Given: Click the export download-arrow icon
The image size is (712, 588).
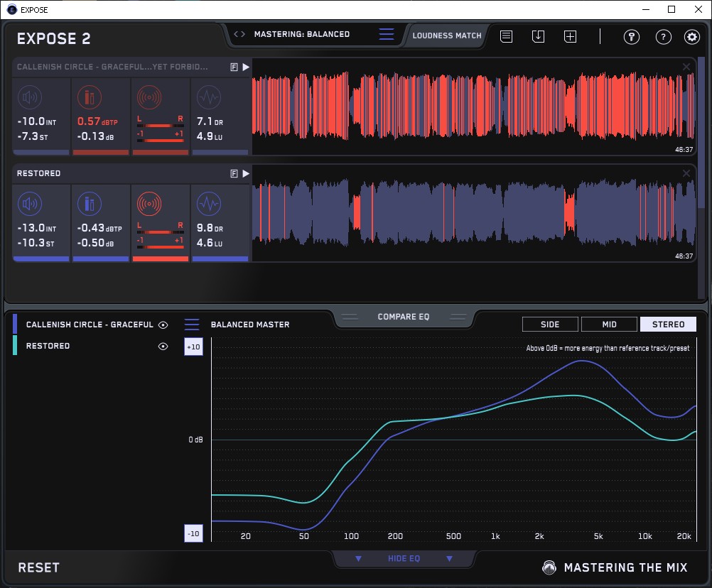Looking at the screenshot, I should coord(538,36).
